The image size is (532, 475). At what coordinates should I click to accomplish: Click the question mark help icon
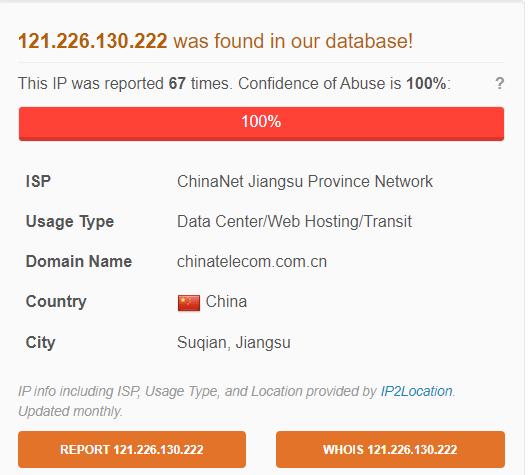coord(499,83)
